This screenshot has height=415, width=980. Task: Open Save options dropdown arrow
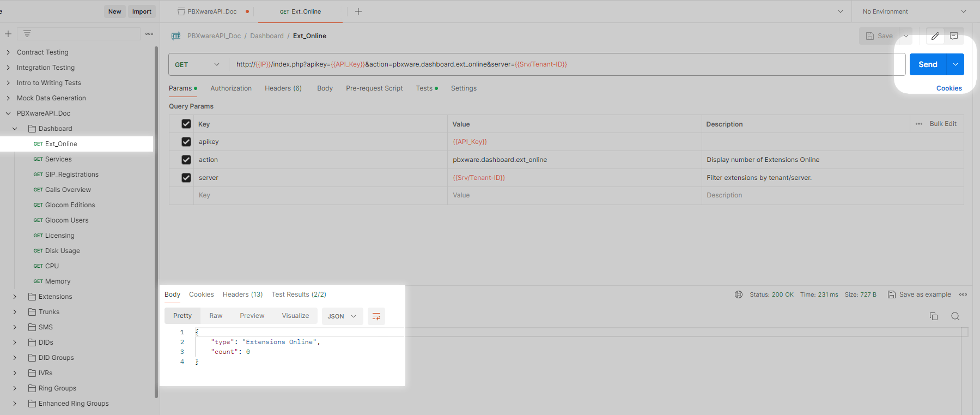[x=906, y=36]
